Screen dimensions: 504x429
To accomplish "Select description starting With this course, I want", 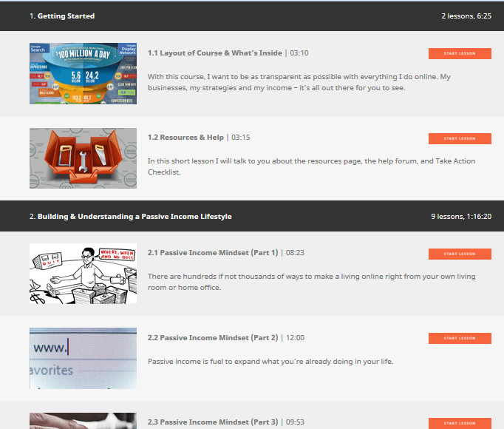I will [299, 82].
